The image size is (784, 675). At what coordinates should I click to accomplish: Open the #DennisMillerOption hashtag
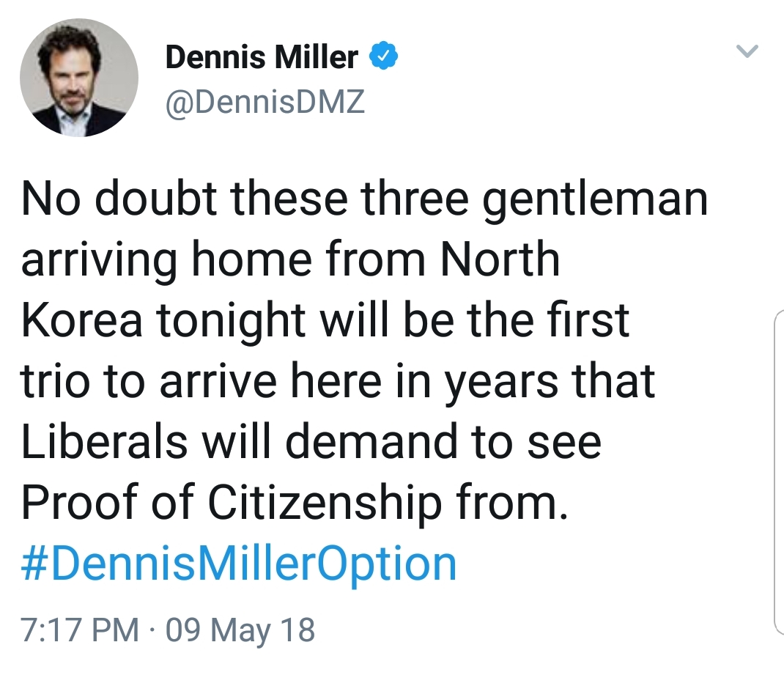coord(239,564)
